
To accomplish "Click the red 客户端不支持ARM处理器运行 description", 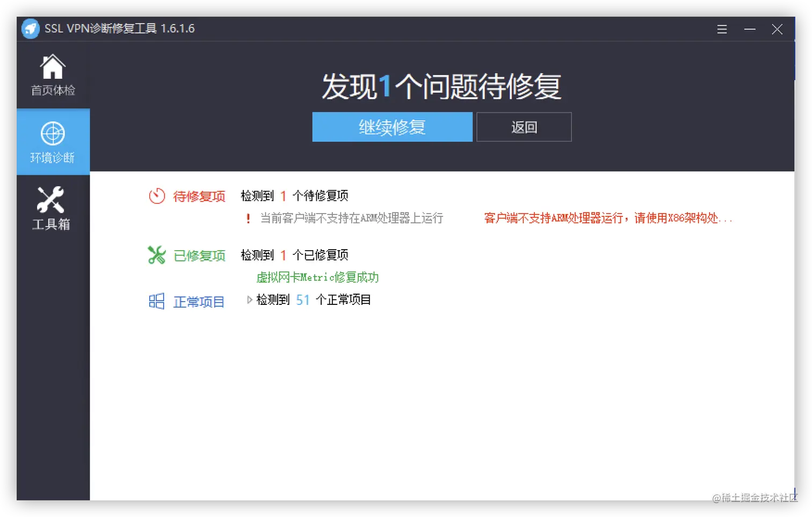I will pos(608,218).
